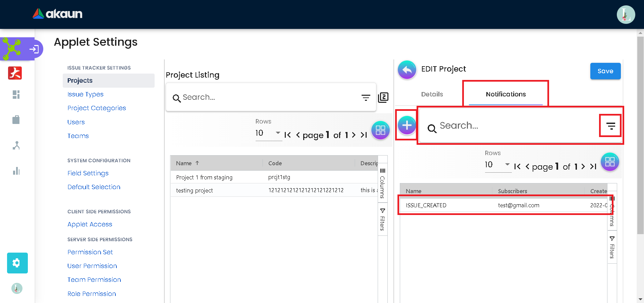Open the user profile avatar in header
The height and width of the screenshot is (303, 644).
(626, 15)
